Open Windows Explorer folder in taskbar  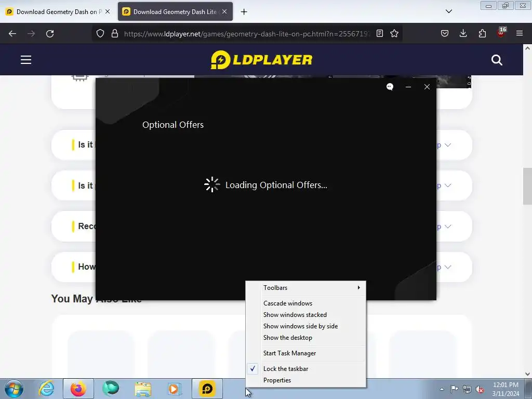tap(143, 389)
